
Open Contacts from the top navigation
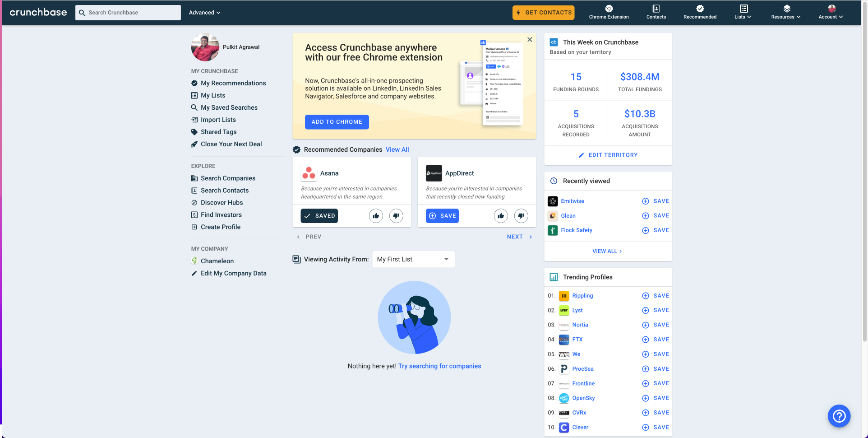(656, 12)
